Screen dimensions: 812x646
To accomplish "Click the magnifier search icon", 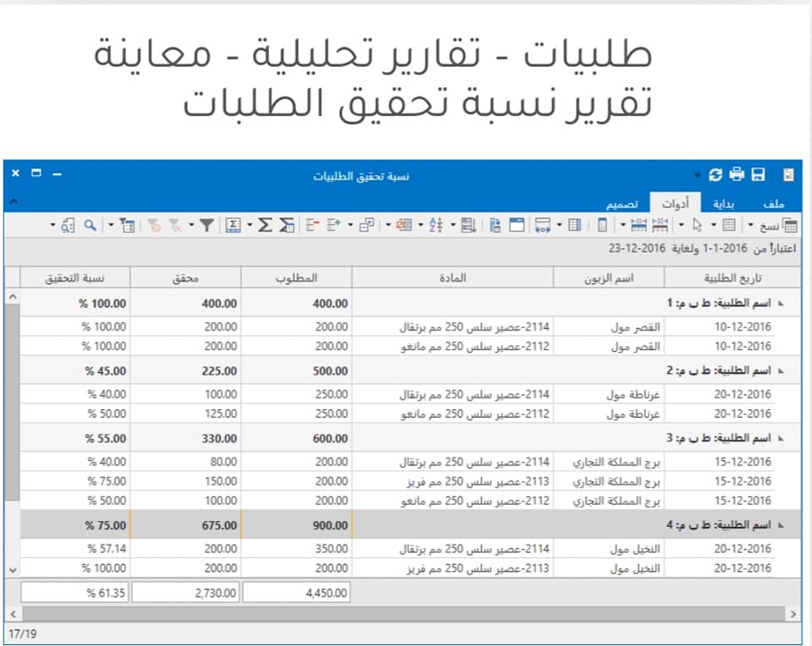I will (x=91, y=225).
